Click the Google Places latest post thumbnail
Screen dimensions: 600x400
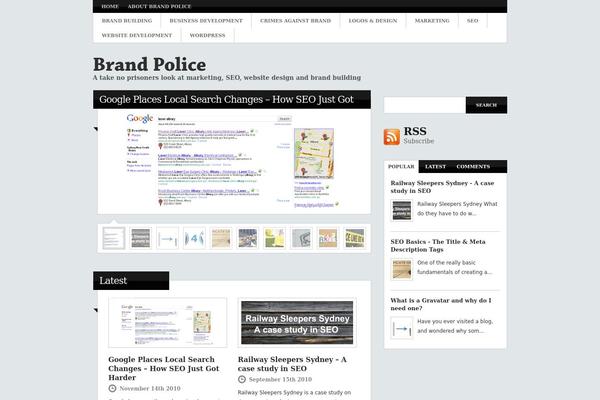168,323
